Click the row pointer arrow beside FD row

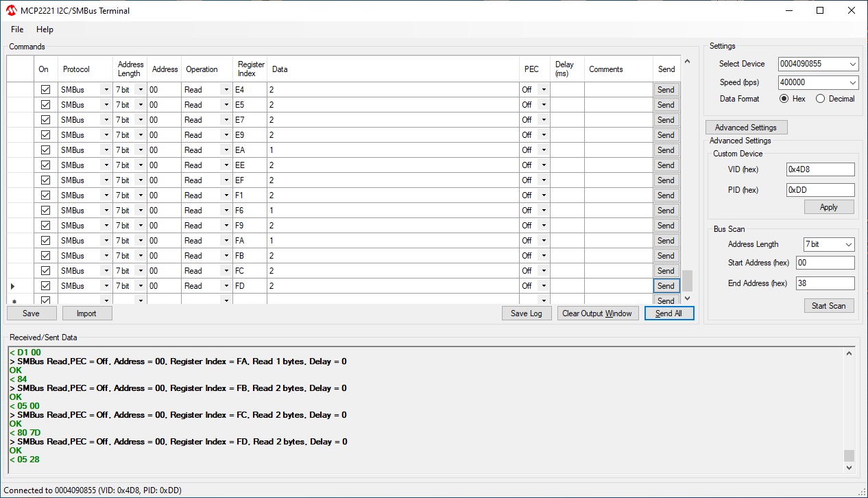pyautogui.click(x=13, y=286)
